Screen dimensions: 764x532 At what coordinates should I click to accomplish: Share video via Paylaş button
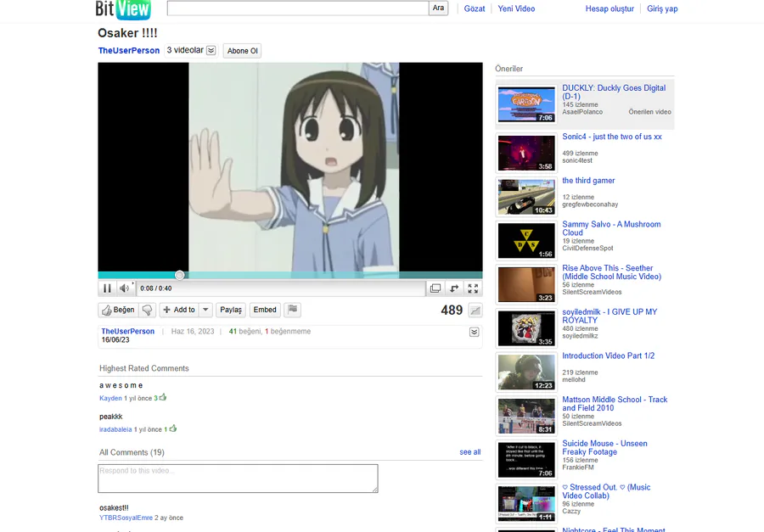coord(230,310)
